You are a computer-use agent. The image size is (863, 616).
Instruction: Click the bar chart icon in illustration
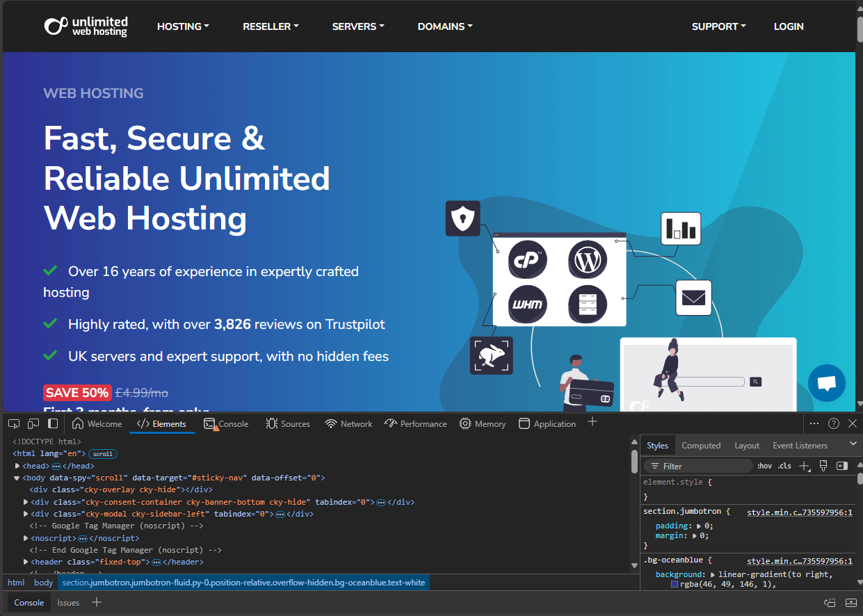click(x=681, y=229)
